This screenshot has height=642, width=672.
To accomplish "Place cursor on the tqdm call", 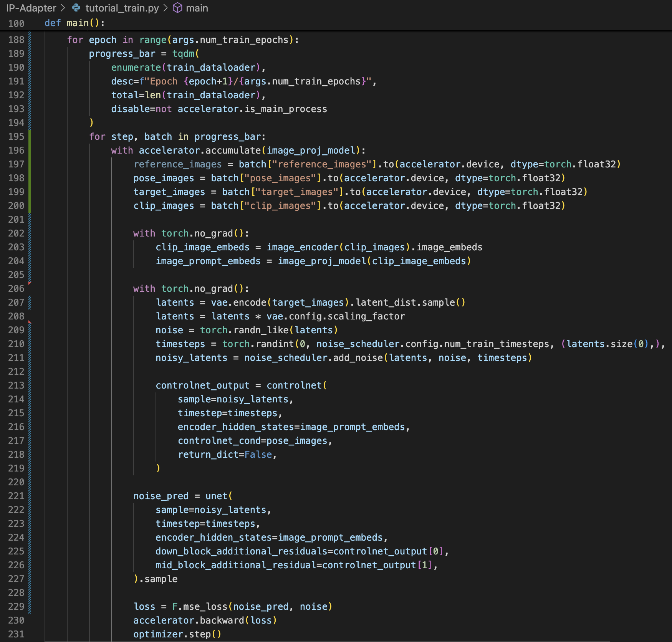I will coord(183,54).
